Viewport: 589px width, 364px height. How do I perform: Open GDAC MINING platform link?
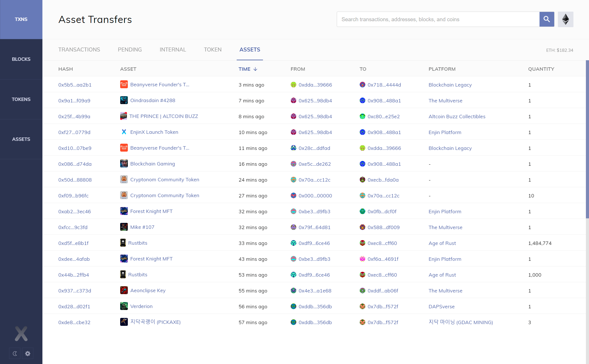pyautogui.click(x=461, y=322)
